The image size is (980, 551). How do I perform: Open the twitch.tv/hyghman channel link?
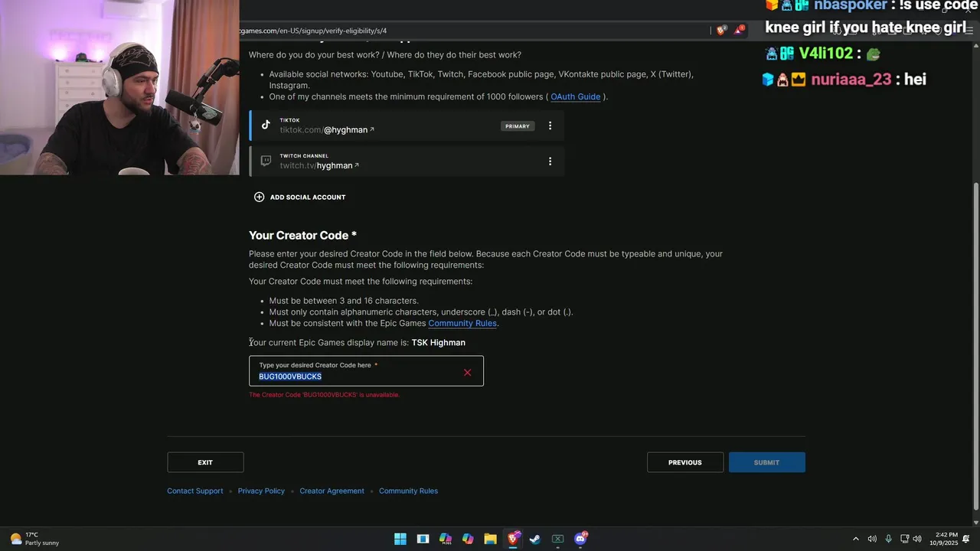319,165
